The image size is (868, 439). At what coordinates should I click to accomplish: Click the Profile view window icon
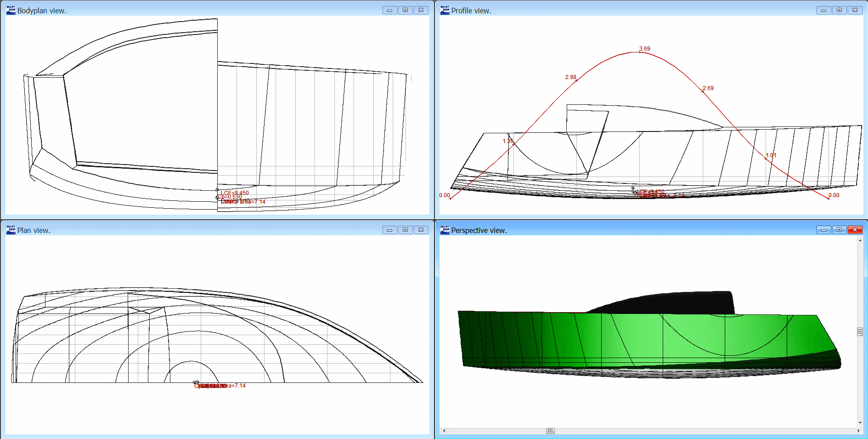pyautogui.click(x=445, y=10)
